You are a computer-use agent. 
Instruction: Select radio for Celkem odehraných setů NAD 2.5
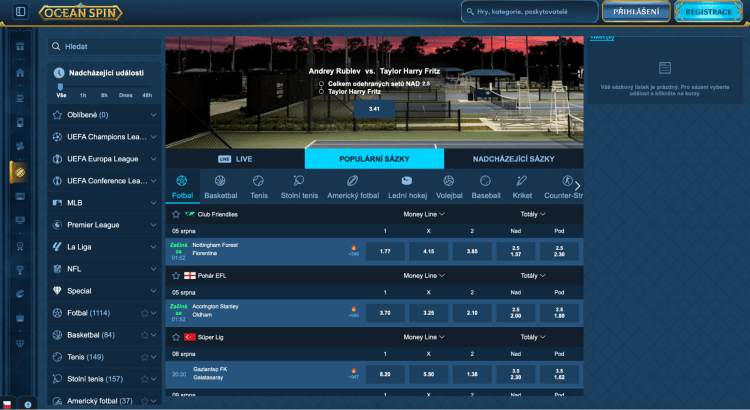(x=321, y=84)
